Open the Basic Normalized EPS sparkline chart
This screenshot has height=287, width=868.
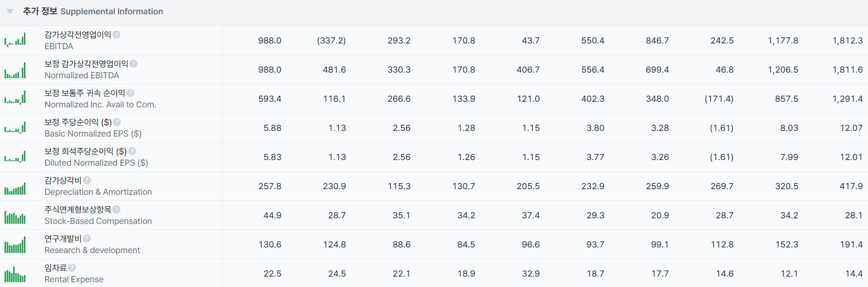[x=15, y=128]
